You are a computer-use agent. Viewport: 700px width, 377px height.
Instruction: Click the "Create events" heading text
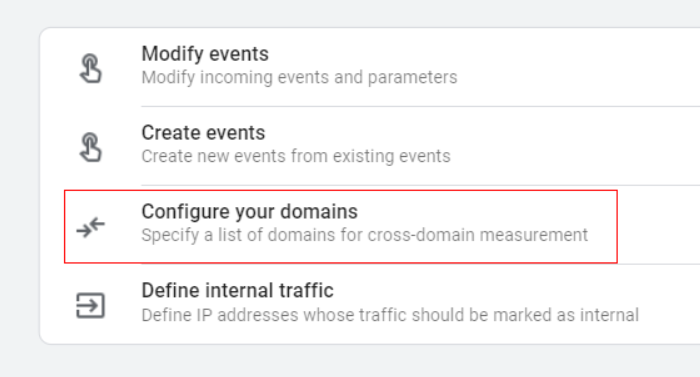click(203, 133)
